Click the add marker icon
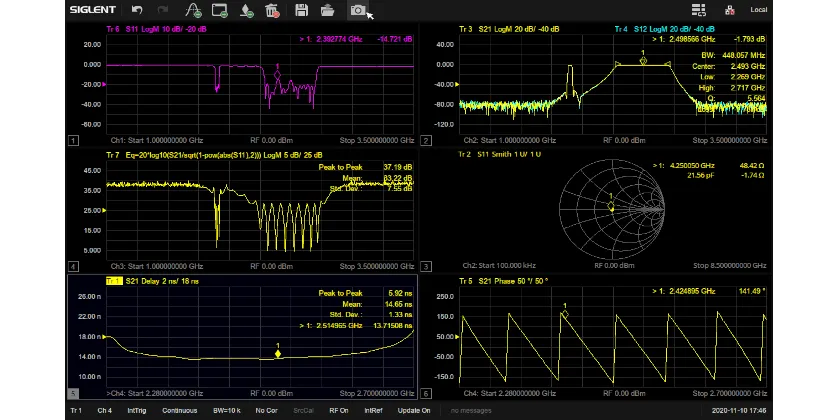The width and height of the screenshot is (840, 420). [246, 10]
